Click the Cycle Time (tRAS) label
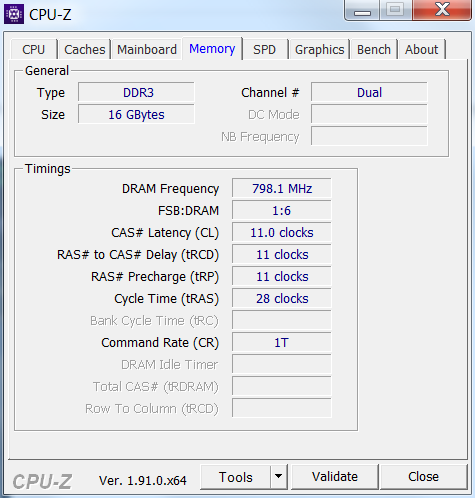This screenshot has width=475, height=498. 167,299
